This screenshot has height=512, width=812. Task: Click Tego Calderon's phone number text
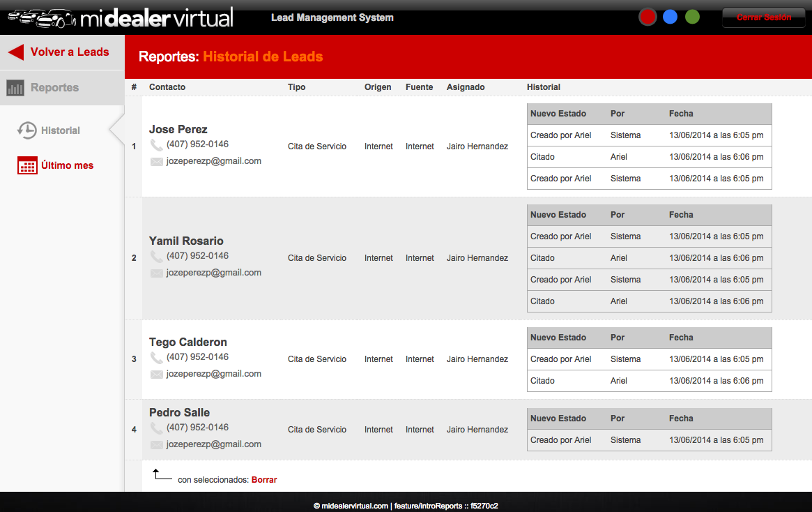pos(197,356)
